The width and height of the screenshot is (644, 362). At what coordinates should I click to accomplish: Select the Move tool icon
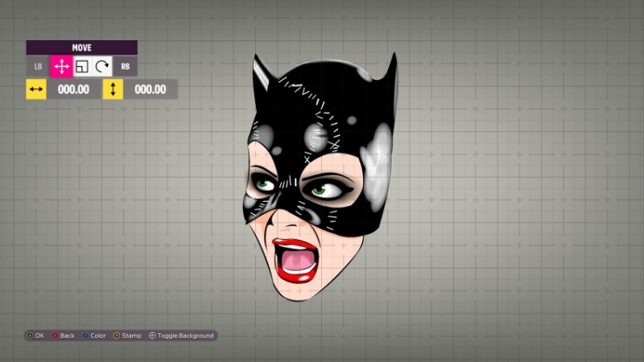(61, 67)
